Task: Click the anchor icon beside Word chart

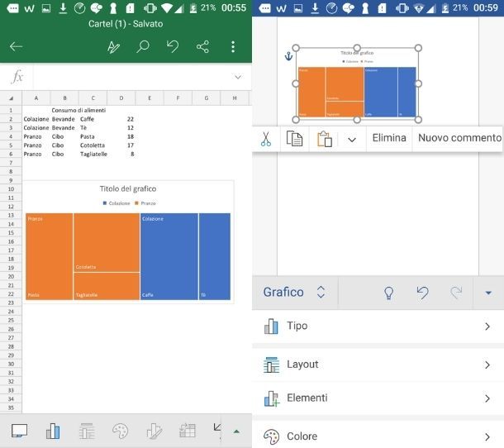Action: pyautogui.click(x=288, y=56)
